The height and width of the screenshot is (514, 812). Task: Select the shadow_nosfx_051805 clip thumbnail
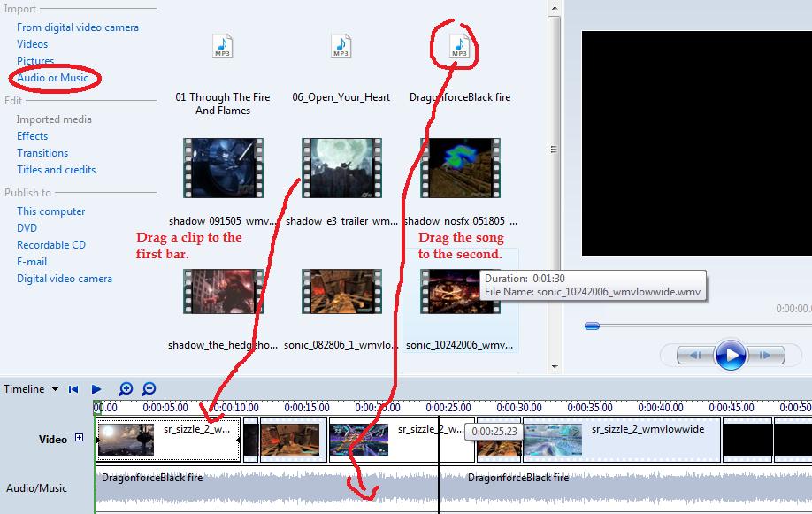(460, 168)
